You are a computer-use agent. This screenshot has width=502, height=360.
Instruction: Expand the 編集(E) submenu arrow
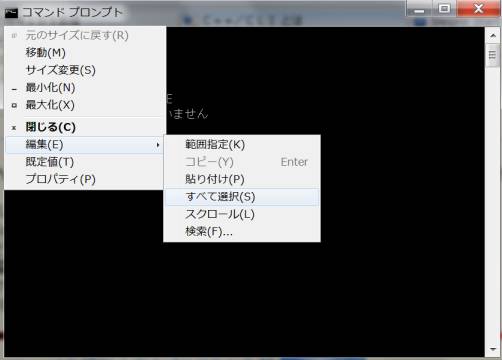pos(158,145)
